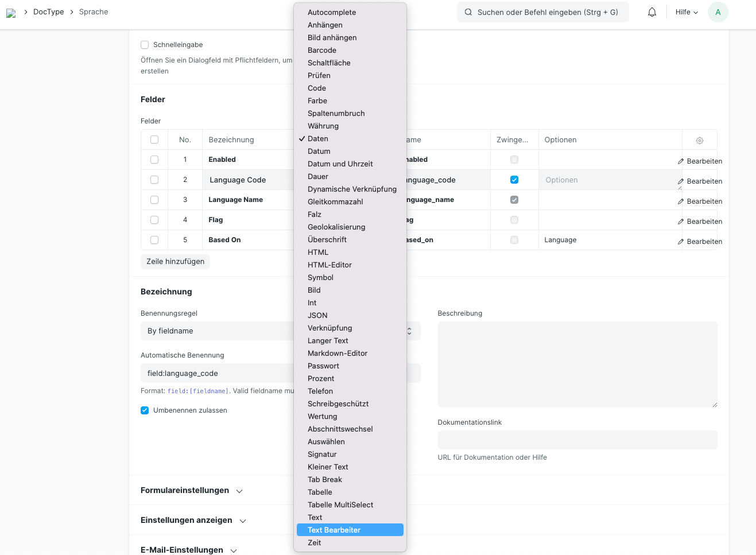This screenshot has height=555, width=756.
Task: Select Autocomplete from the field type list
Action: pos(350,13)
